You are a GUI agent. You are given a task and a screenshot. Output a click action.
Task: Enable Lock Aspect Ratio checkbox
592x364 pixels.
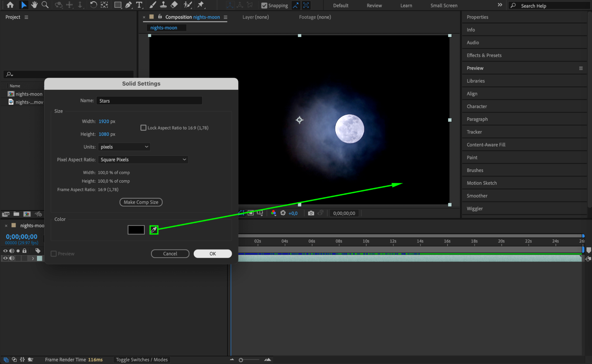pos(143,128)
